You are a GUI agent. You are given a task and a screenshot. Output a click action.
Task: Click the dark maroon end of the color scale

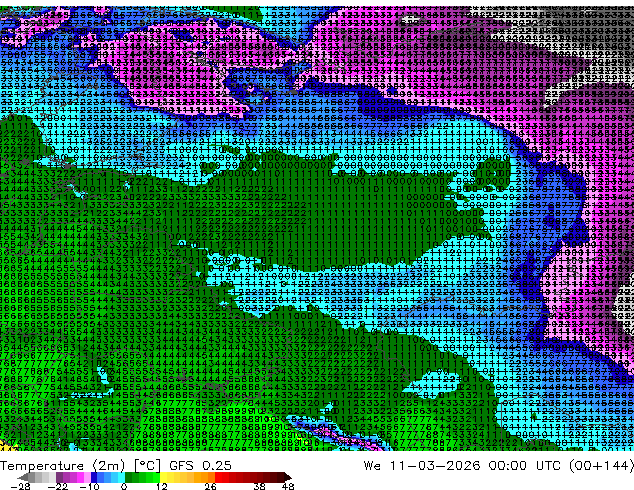click(284, 477)
